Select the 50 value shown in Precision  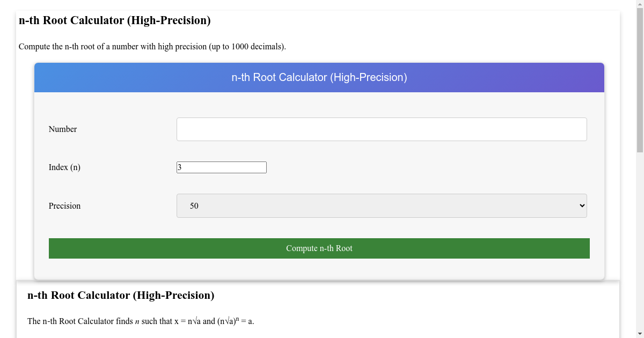click(x=194, y=205)
